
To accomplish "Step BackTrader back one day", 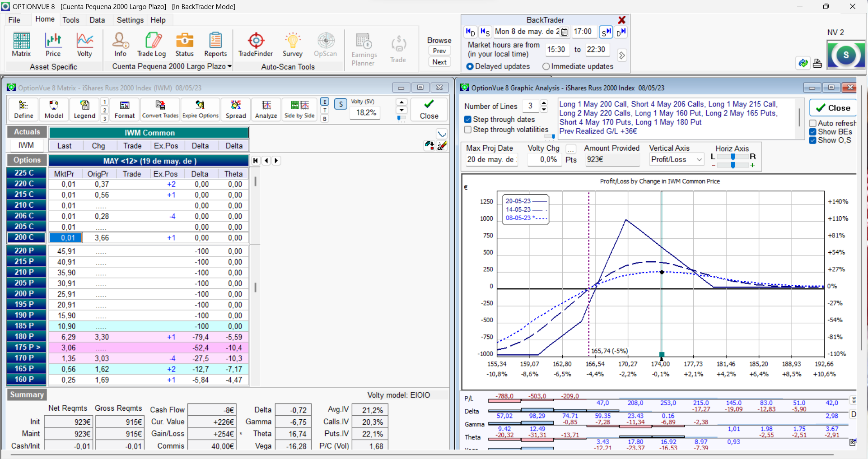I will click(x=470, y=32).
